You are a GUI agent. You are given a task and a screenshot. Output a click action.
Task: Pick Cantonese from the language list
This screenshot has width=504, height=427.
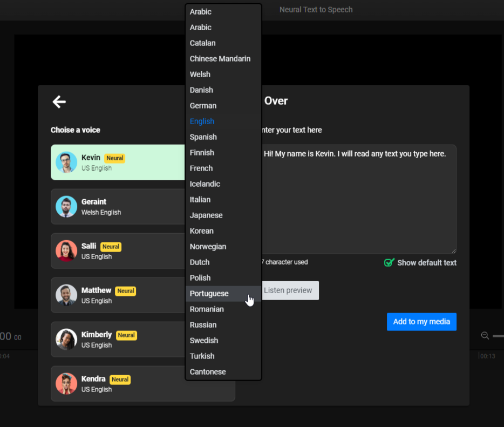[208, 372]
